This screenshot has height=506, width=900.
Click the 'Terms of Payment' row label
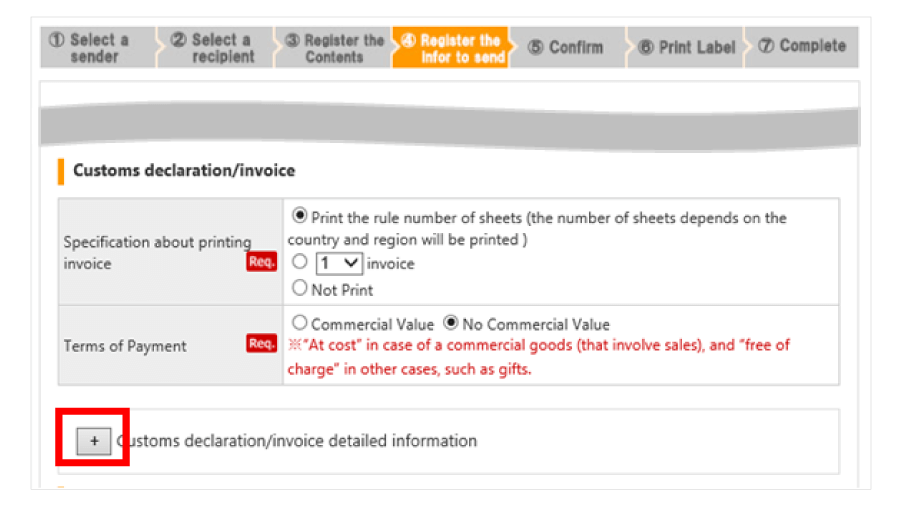125,346
